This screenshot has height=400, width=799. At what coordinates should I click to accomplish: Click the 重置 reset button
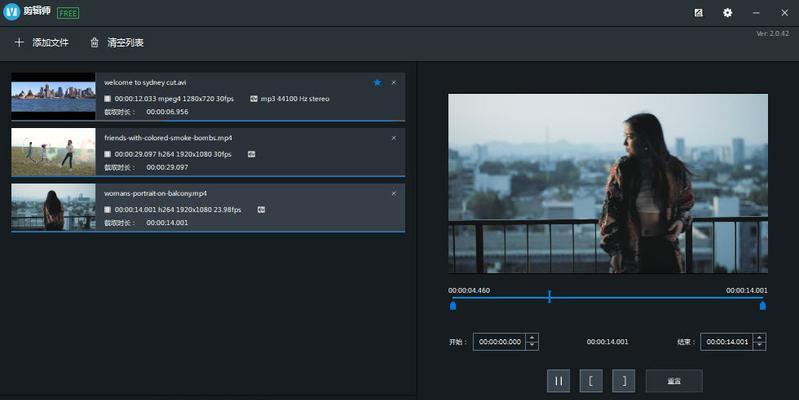click(674, 381)
